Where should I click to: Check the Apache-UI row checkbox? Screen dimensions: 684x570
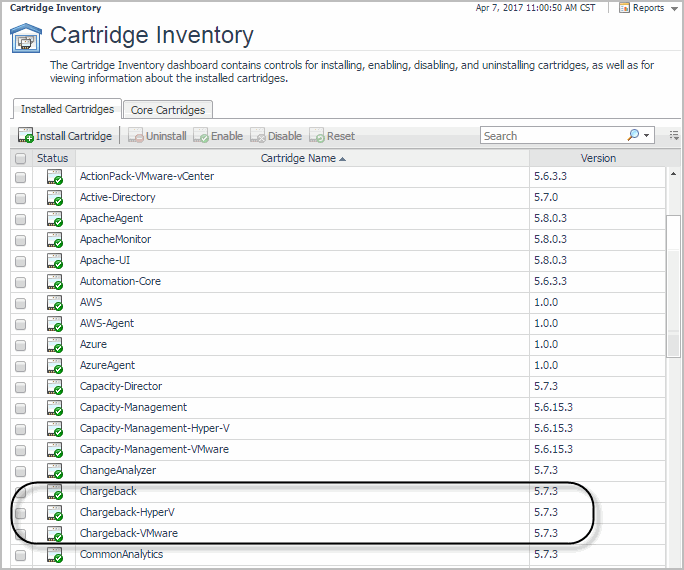(21, 261)
